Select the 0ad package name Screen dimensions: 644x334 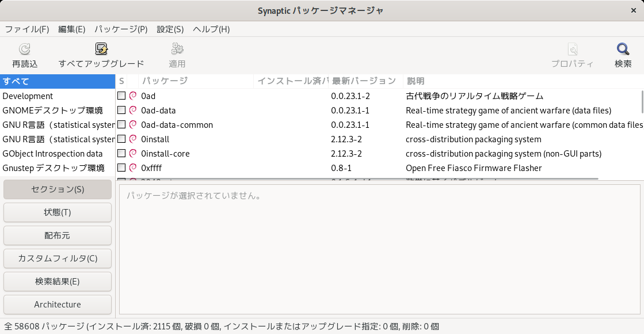pyautogui.click(x=148, y=96)
